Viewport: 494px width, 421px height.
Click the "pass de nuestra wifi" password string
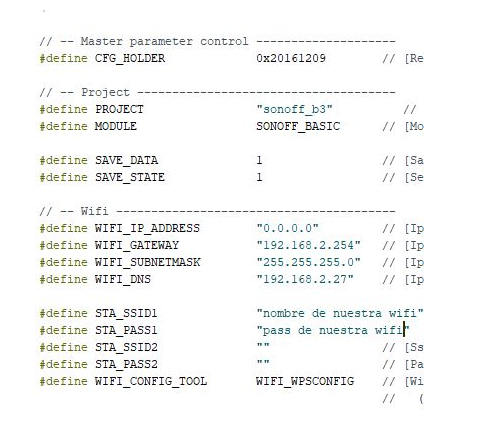tap(333, 330)
